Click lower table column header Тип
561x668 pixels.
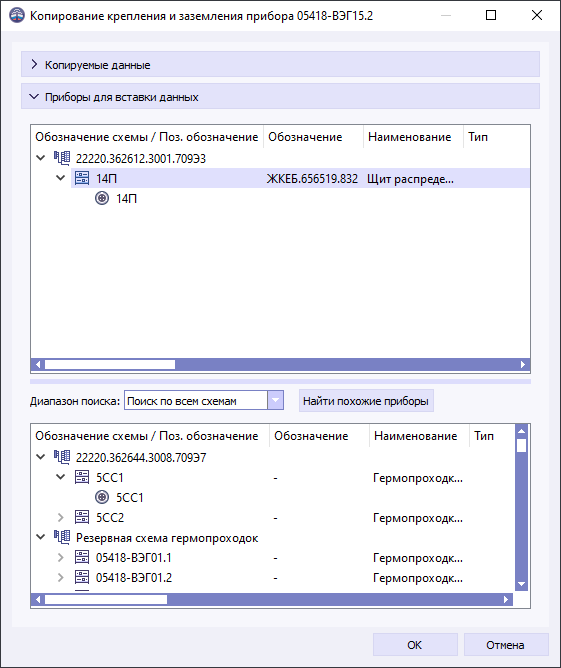point(492,436)
